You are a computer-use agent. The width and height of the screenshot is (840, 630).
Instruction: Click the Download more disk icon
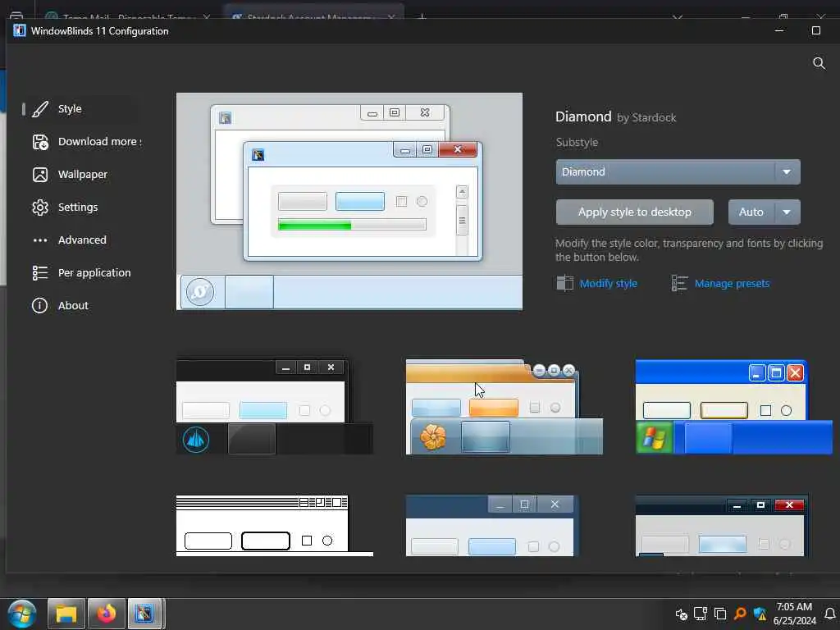[x=40, y=142]
